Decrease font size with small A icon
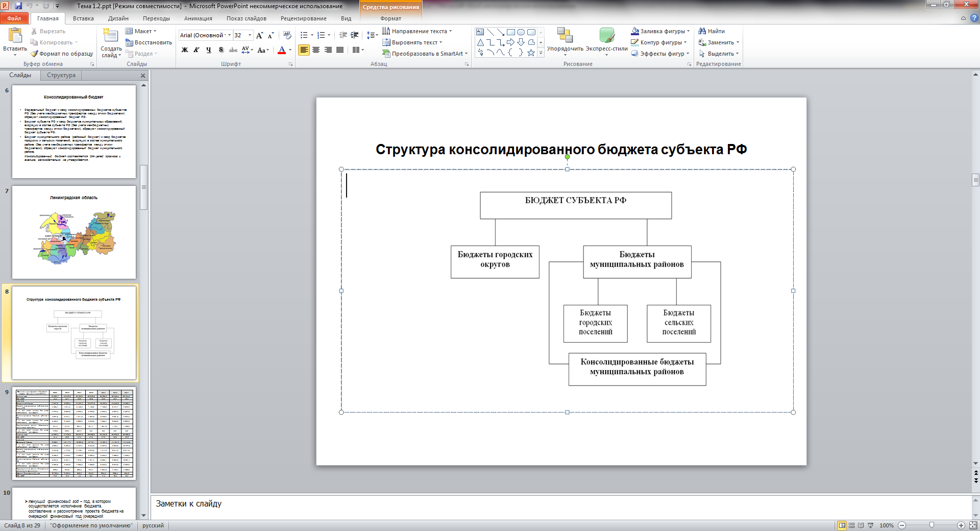This screenshot has height=531, width=980. tap(271, 35)
